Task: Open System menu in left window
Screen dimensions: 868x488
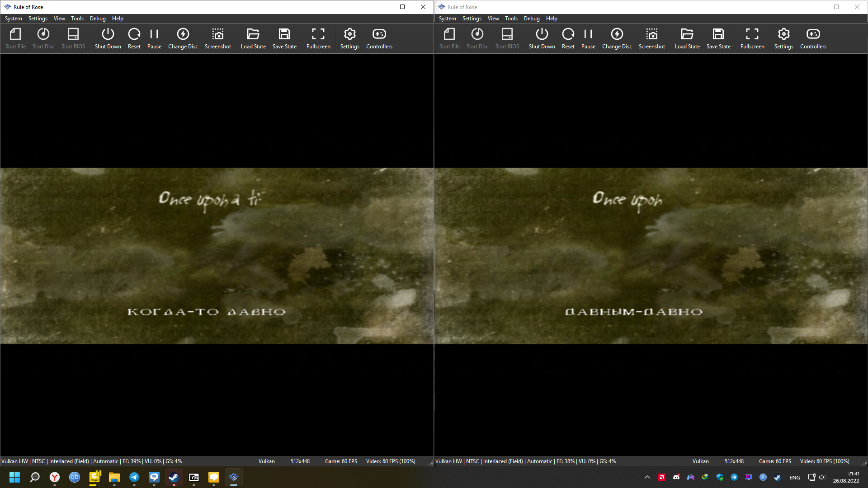Action: pos(14,19)
